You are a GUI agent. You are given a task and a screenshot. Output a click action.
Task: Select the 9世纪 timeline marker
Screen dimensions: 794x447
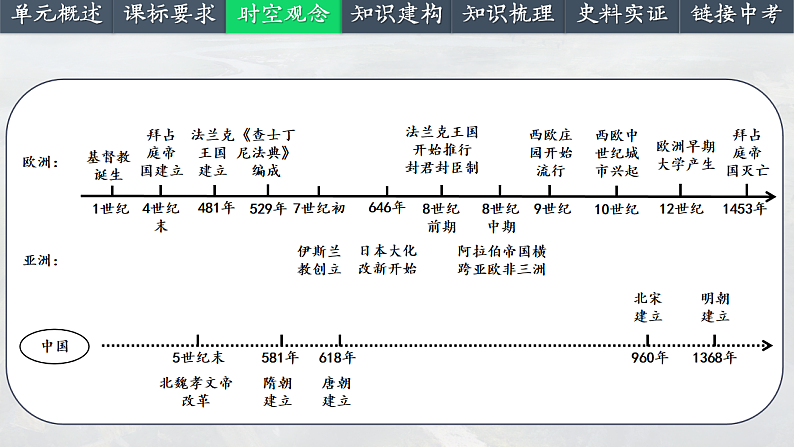tap(552, 209)
